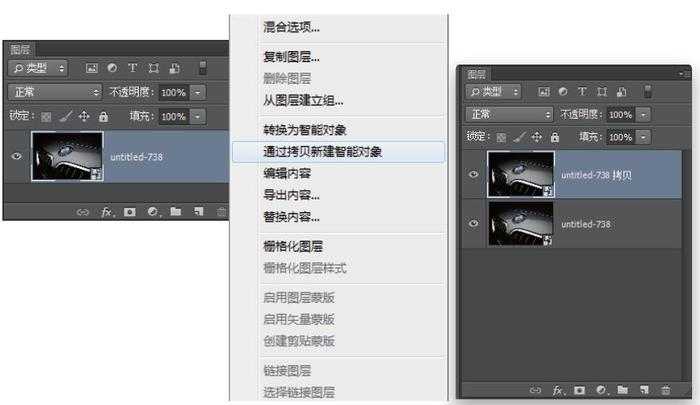Click opacity 100% field in left panel

point(174,92)
